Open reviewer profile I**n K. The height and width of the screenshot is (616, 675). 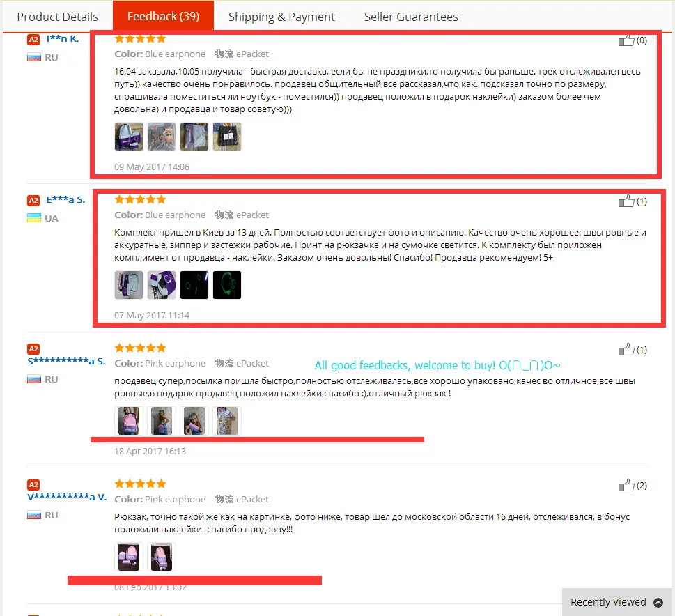(63, 39)
